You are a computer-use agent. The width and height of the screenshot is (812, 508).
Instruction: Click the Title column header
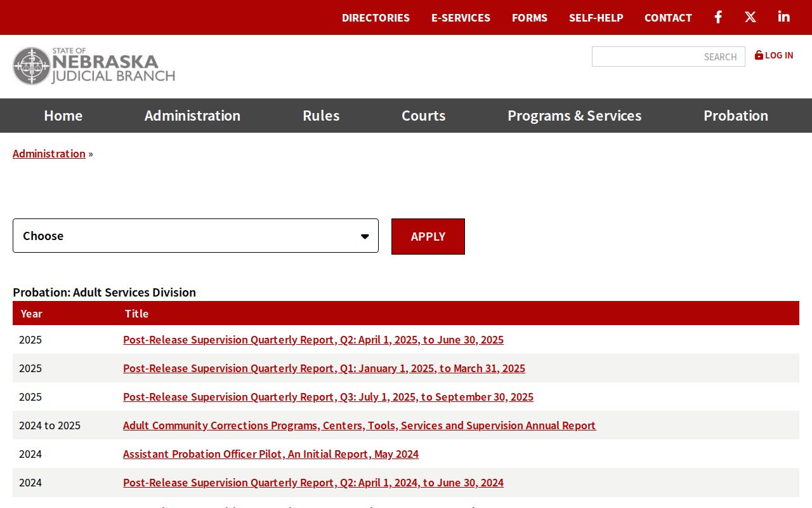click(x=136, y=314)
